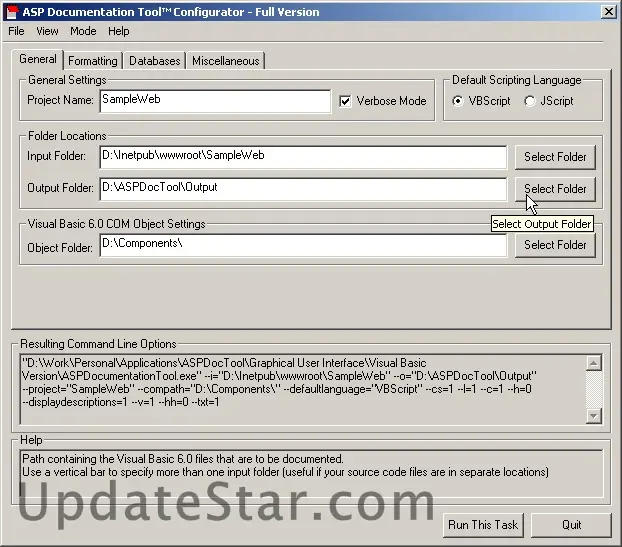Image resolution: width=622 pixels, height=547 pixels.
Task: Click Select Folder for Output Folder
Action: click(x=555, y=189)
